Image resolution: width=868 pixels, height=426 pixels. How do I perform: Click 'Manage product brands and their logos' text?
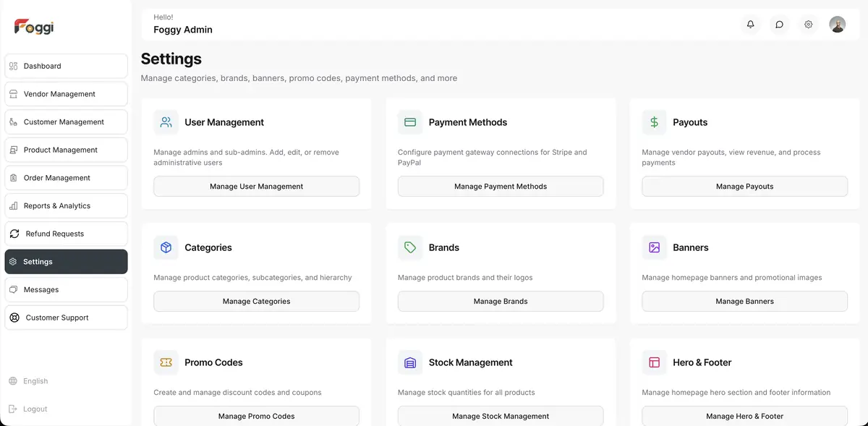(x=465, y=278)
